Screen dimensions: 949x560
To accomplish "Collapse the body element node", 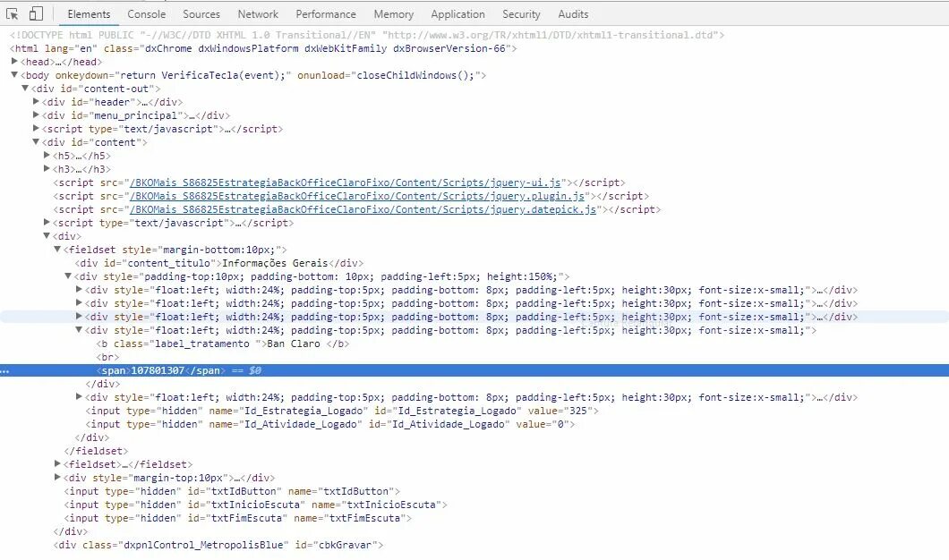I will [14, 74].
